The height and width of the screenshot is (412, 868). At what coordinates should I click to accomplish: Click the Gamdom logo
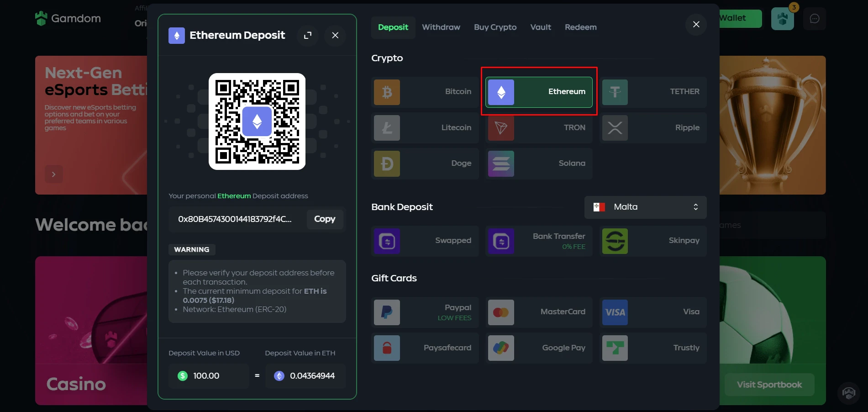[68, 18]
